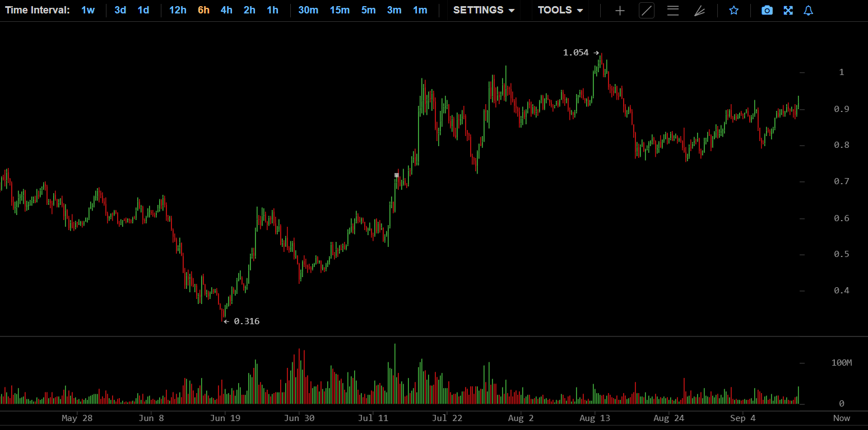Click the 'Aug 13' date label
The width and height of the screenshot is (868, 430).
(x=595, y=418)
